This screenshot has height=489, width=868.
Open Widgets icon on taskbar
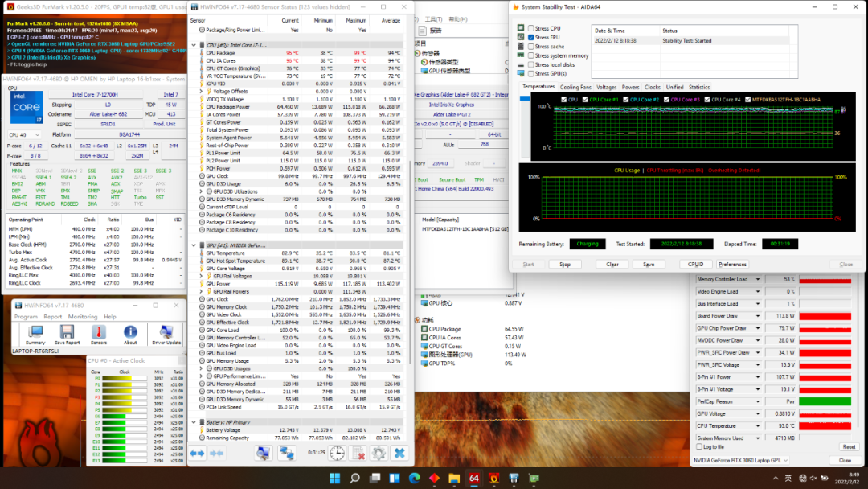click(x=395, y=478)
